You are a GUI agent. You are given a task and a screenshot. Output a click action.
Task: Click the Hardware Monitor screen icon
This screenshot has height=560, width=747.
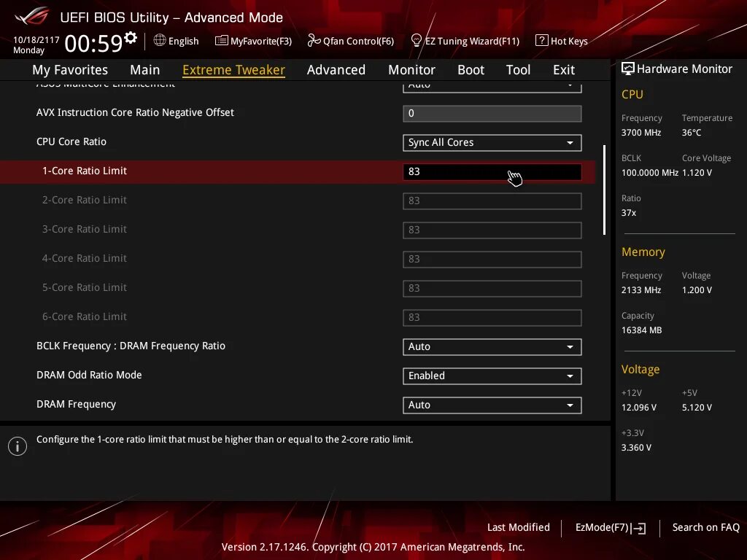[628, 69]
